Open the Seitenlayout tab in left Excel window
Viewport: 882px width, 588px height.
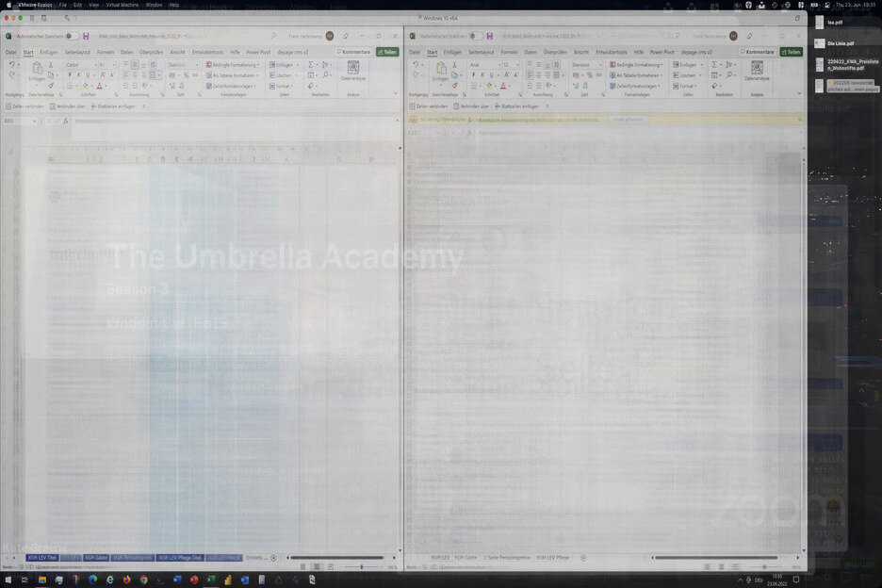(77, 53)
